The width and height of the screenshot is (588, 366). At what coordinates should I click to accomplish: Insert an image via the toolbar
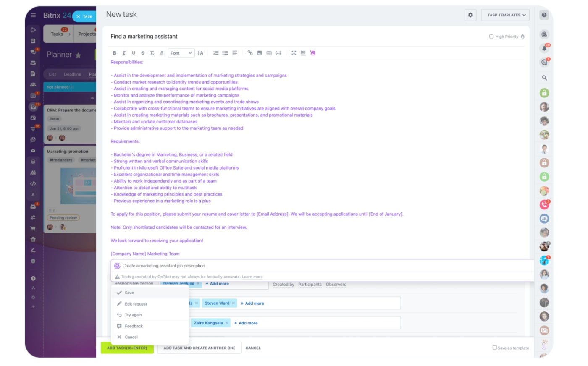point(260,53)
